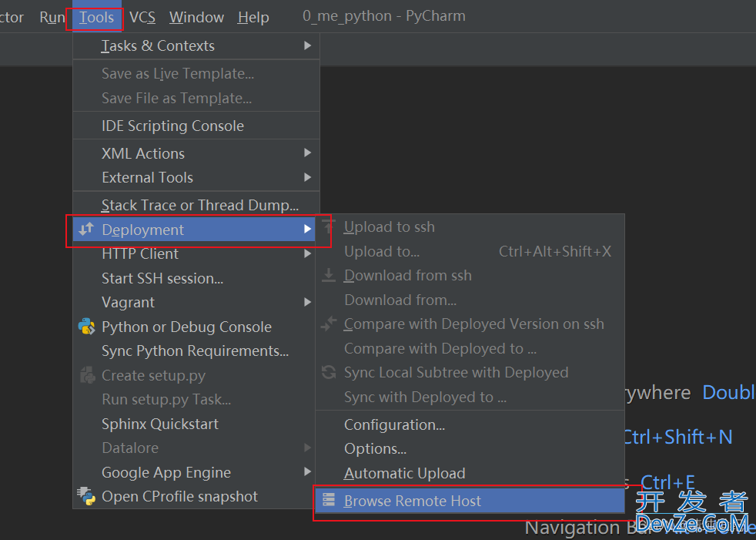The width and height of the screenshot is (756, 540).
Task: Click Download from... entry
Action: click(x=470, y=300)
